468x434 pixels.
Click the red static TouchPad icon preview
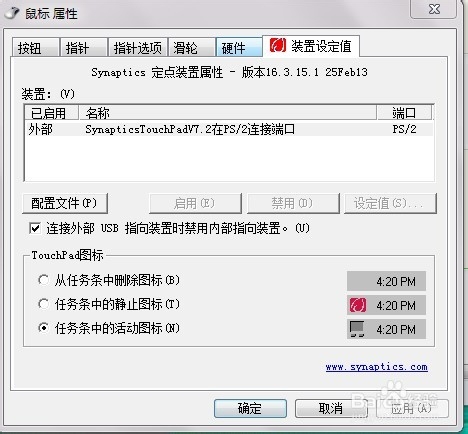click(x=358, y=305)
